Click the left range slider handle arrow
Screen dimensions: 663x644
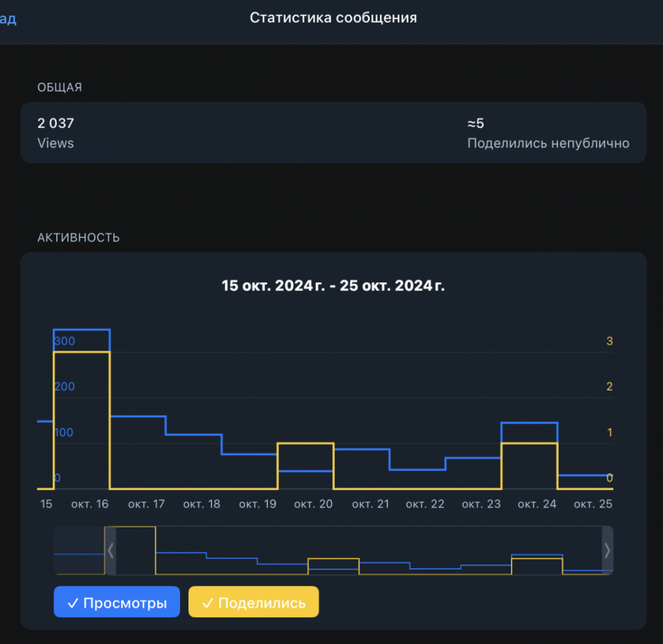click(110, 551)
